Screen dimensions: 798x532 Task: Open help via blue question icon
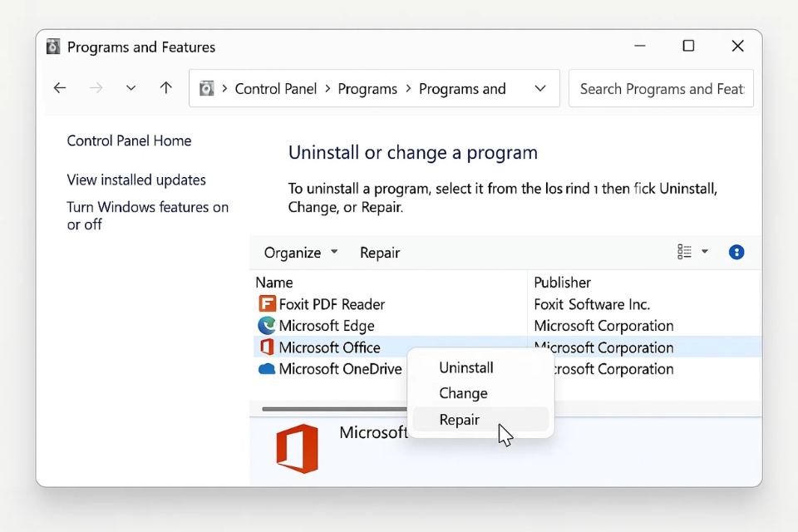[736, 253]
